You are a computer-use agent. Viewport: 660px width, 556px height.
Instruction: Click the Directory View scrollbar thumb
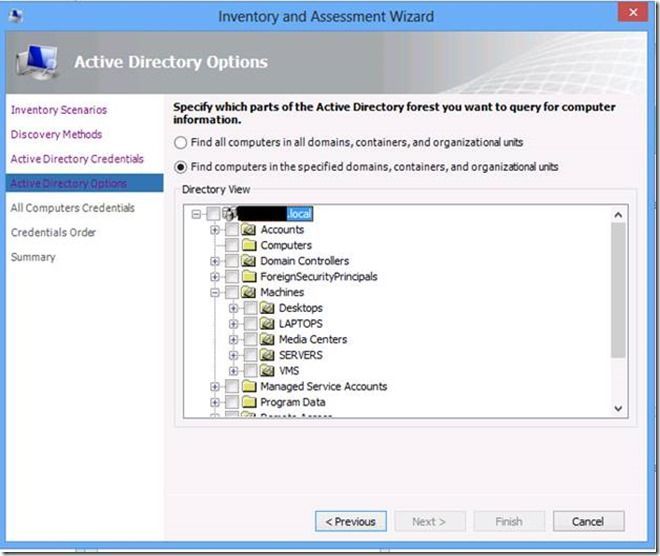[x=618, y=290]
